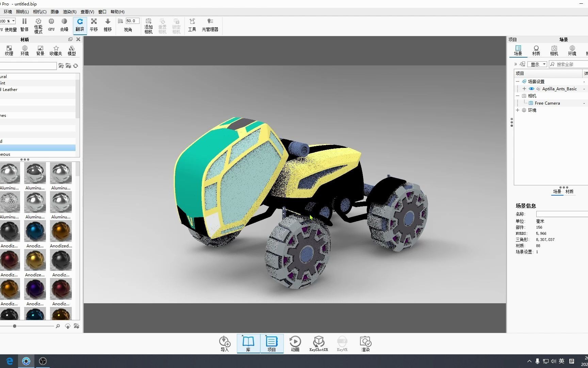Expand the 环境 node in scene tree
Image resolution: width=588 pixels, height=368 pixels.
pyautogui.click(x=518, y=110)
